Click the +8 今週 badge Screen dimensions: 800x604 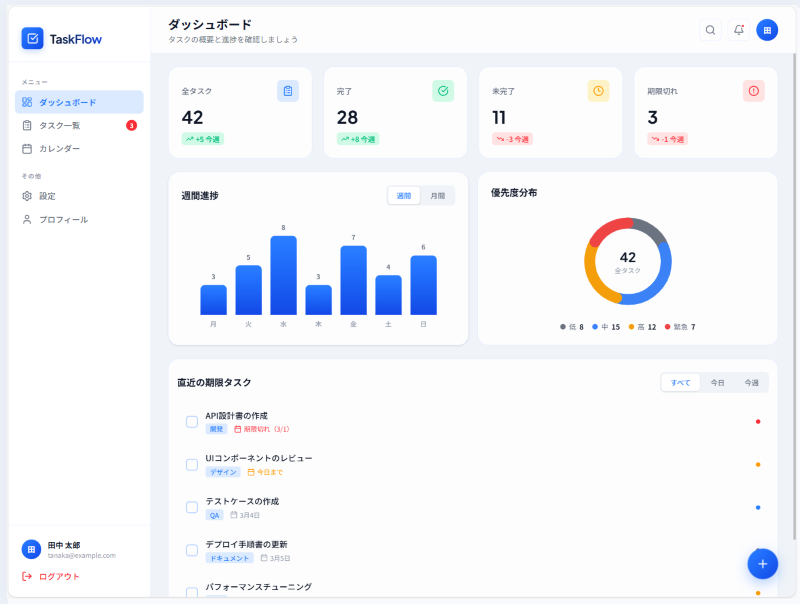[x=358, y=139]
